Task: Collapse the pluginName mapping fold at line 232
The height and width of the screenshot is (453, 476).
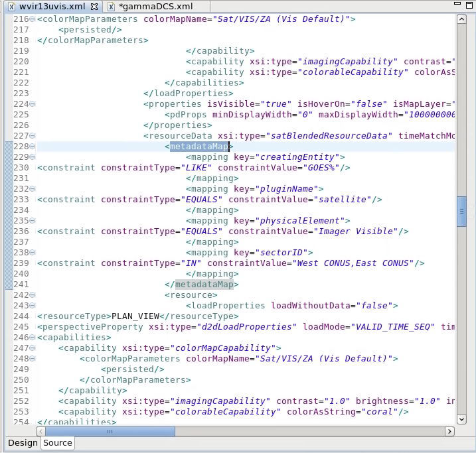Action: pos(32,189)
